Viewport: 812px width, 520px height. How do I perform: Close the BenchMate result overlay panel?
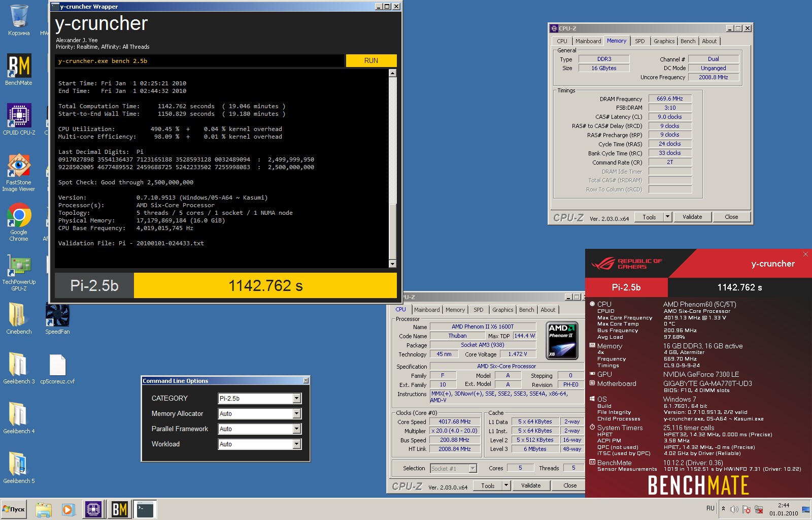[805, 254]
